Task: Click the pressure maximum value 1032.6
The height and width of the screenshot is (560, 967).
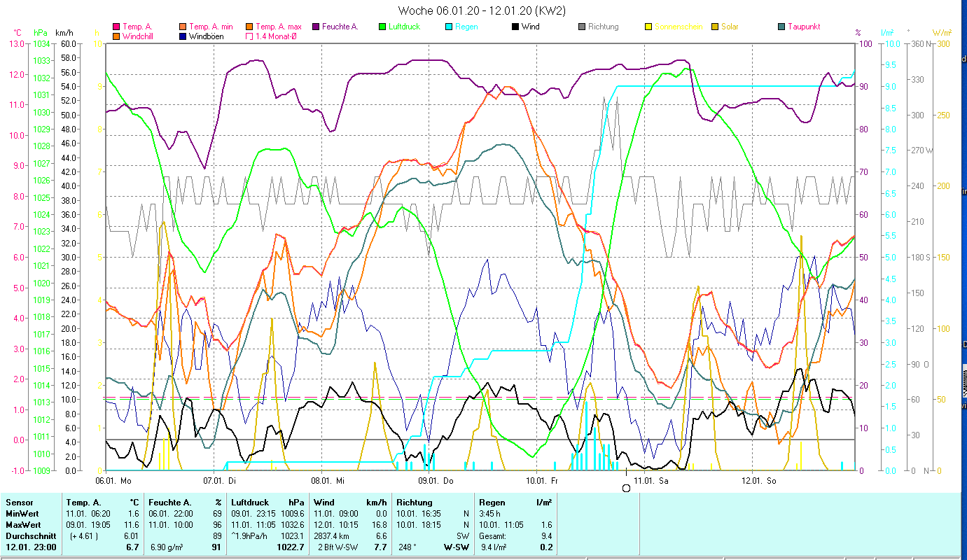Action: coord(292,525)
